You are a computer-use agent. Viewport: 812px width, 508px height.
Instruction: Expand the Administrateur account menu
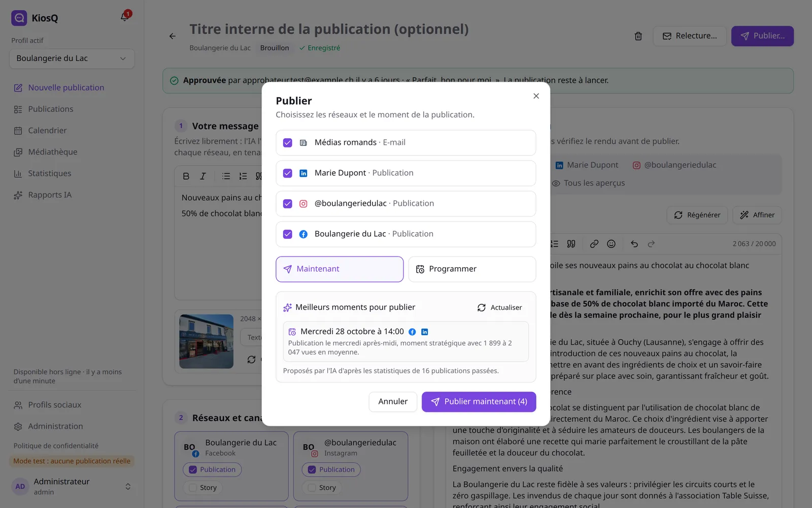72,486
